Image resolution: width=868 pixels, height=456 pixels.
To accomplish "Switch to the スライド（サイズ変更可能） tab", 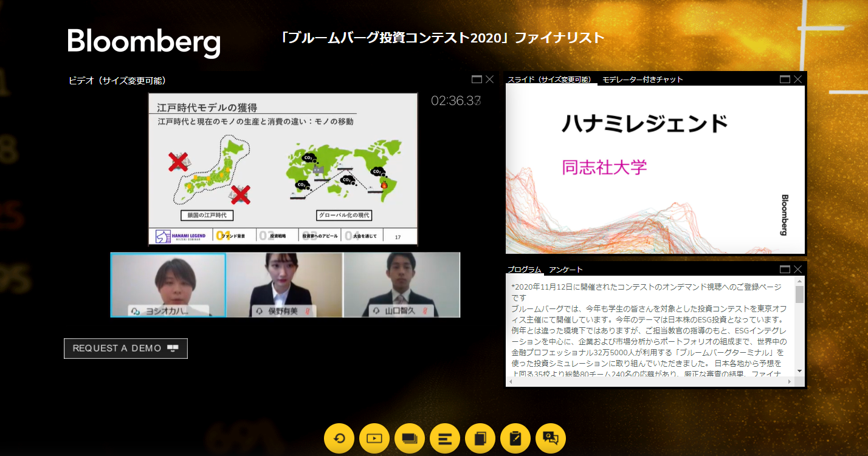I will click(549, 80).
